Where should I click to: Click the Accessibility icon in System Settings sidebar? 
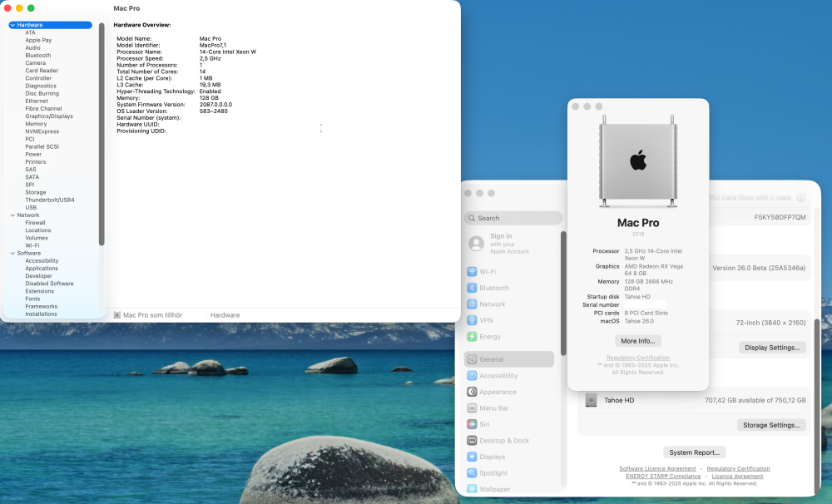click(x=472, y=376)
